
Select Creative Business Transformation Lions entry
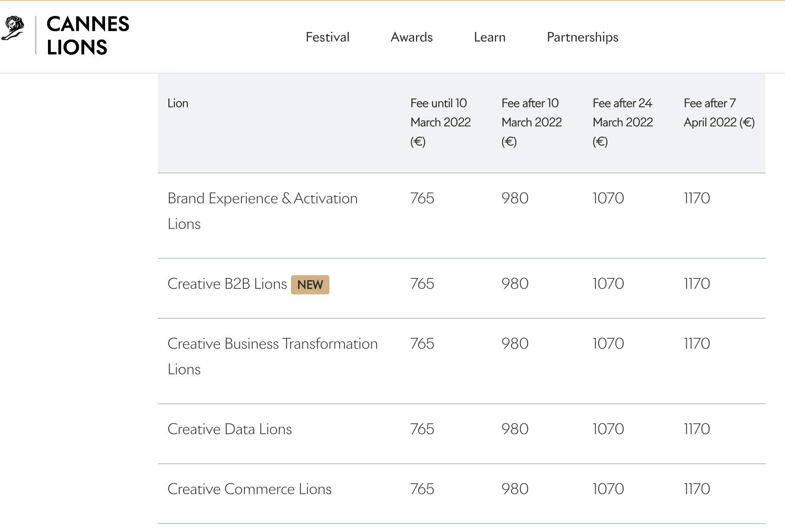pyautogui.click(x=272, y=356)
